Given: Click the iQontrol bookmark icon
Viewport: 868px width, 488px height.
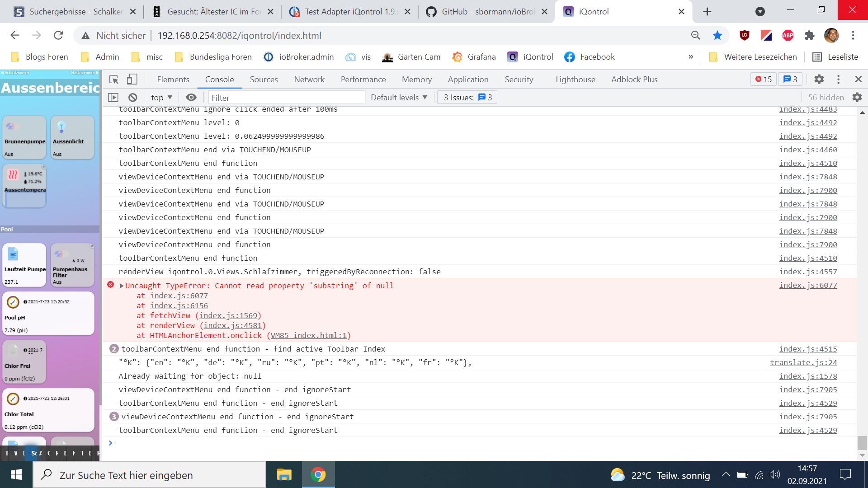Looking at the screenshot, I should click(x=512, y=56).
